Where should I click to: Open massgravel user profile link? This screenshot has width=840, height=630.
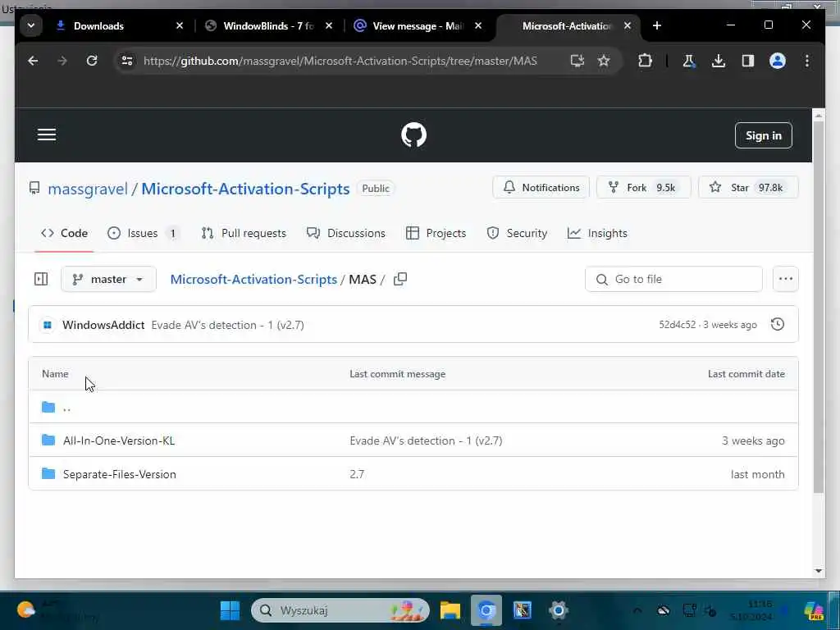[88, 189]
